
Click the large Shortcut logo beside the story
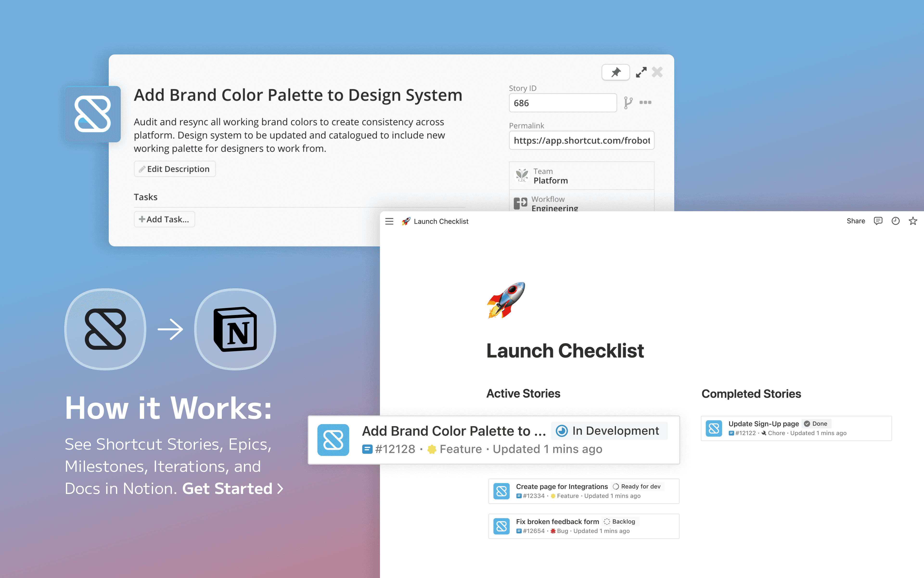93,114
